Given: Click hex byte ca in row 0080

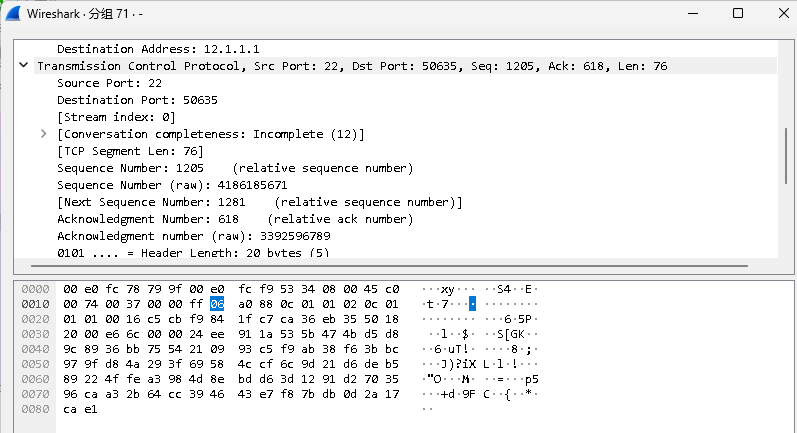Looking at the screenshot, I should coord(70,409).
